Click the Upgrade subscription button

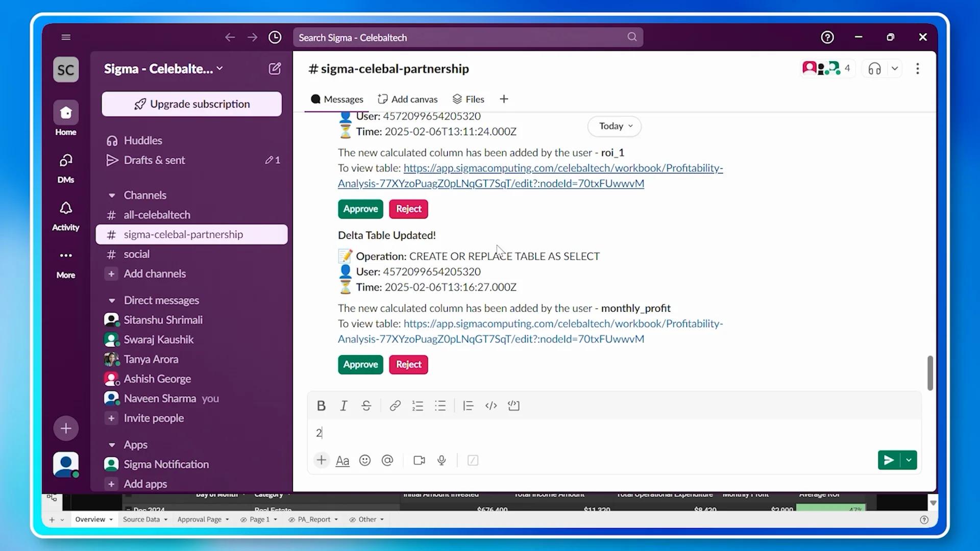191,104
